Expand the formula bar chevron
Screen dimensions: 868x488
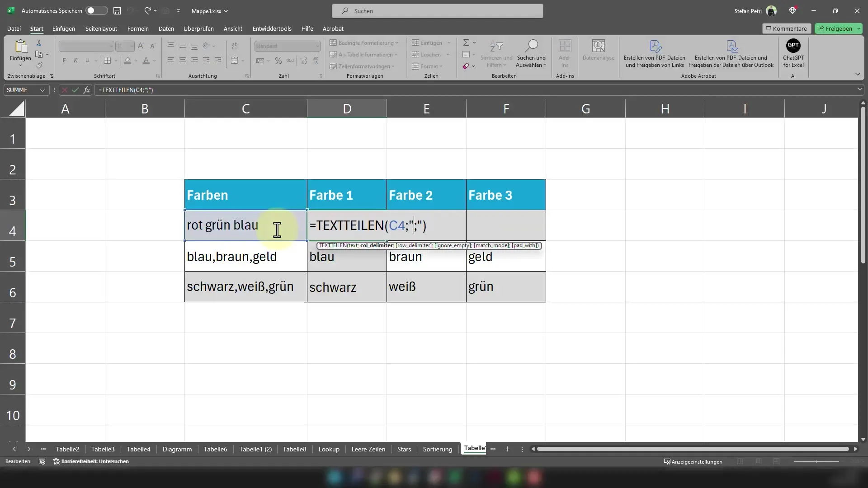[x=859, y=89]
